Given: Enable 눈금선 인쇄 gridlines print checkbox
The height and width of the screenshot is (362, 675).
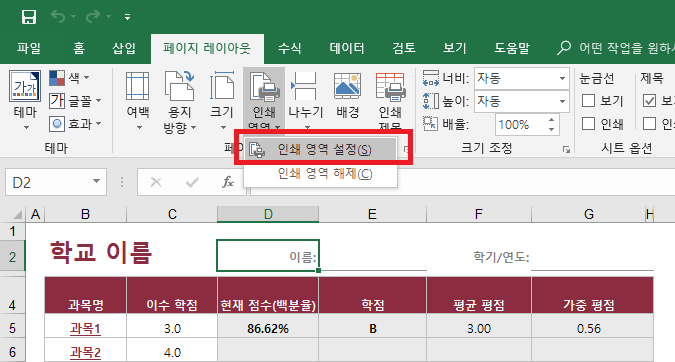Looking at the screenshot, I should pyautogui.click(x=588, y=124).
